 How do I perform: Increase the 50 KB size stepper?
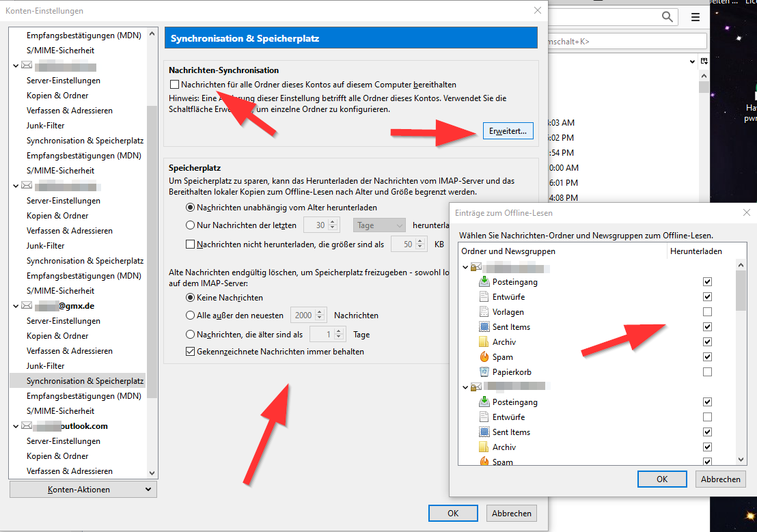click(420, 241)
